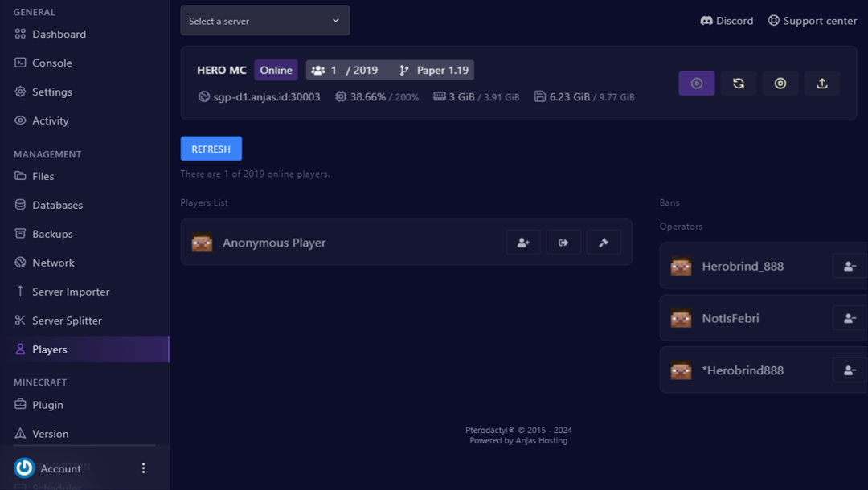Click the server restart icon button
This screenshot has width=868, height=490.
[739, 84]
